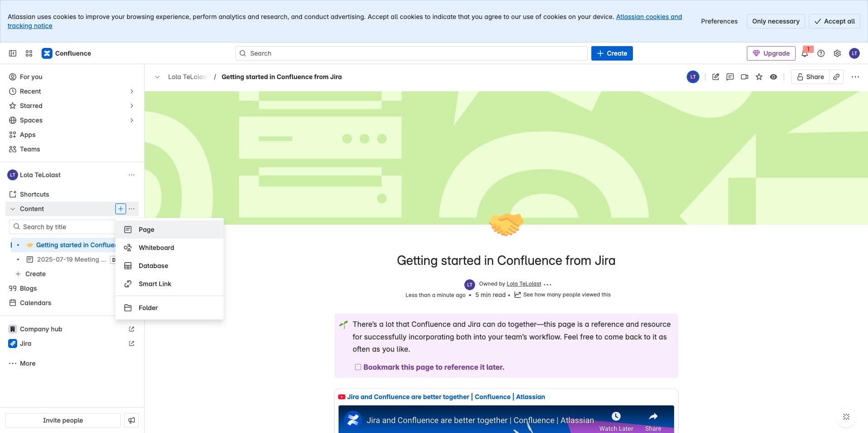
Task: Open For you in the sidebar
Action: [x=72, y=77]
